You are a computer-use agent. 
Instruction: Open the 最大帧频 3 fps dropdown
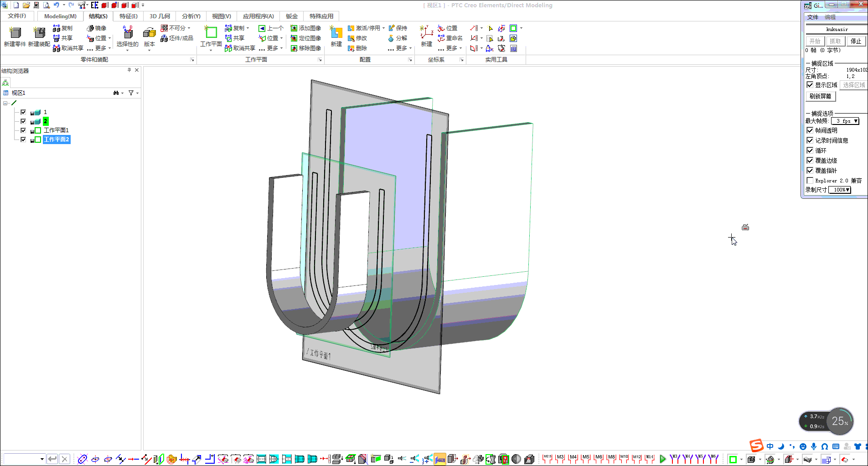pos(845,121)
